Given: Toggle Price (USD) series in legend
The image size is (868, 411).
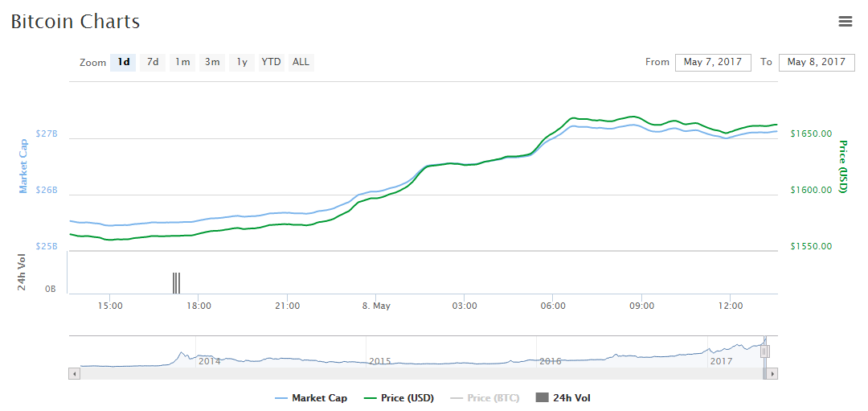Looking at the screenshot, I should 399,397.
